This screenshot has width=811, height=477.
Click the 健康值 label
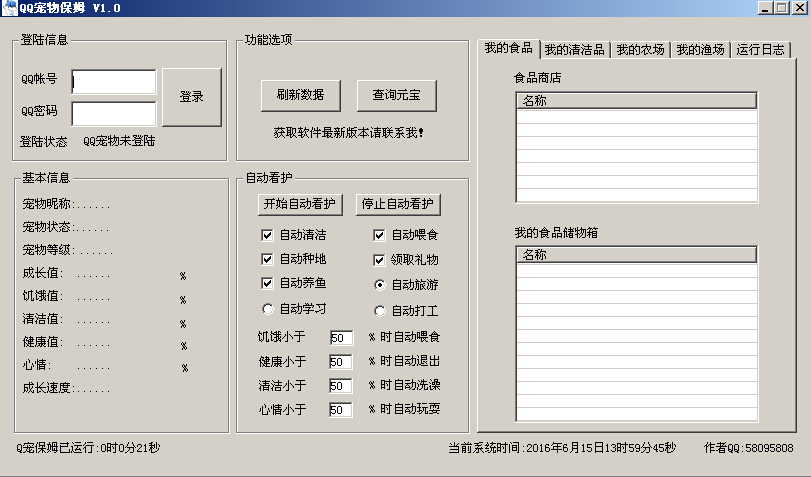(41, 342)
